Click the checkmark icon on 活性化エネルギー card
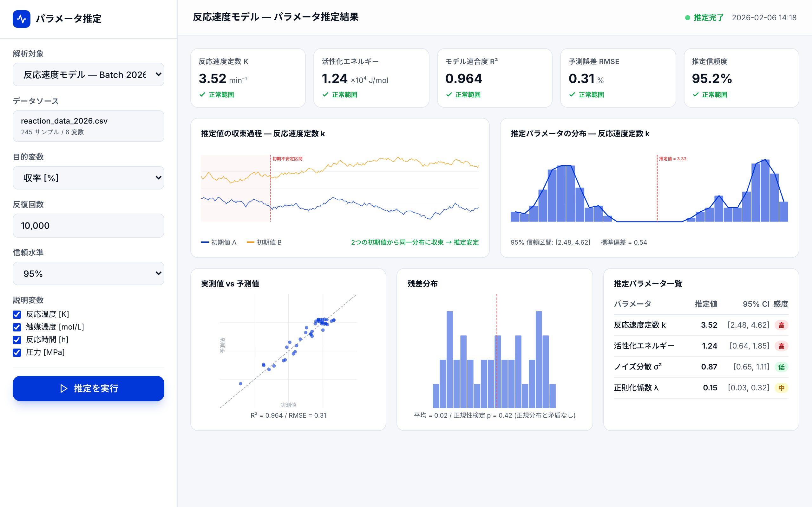Image resolution: width=812 pixels, height=507 pixels. (x=325, y=95)
